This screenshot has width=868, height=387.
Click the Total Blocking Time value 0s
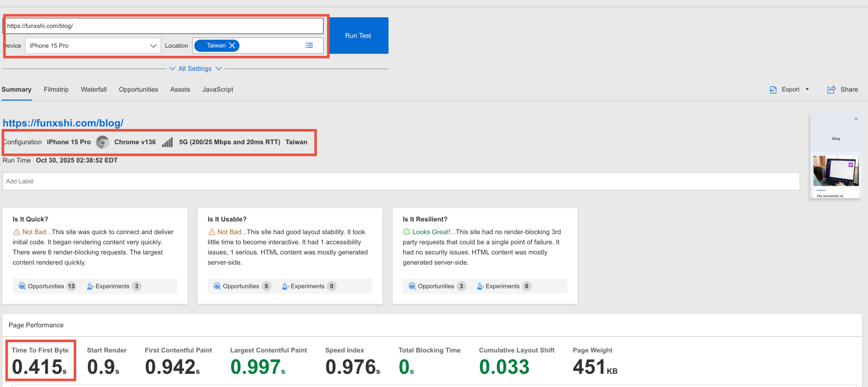(x=406, y=367)
